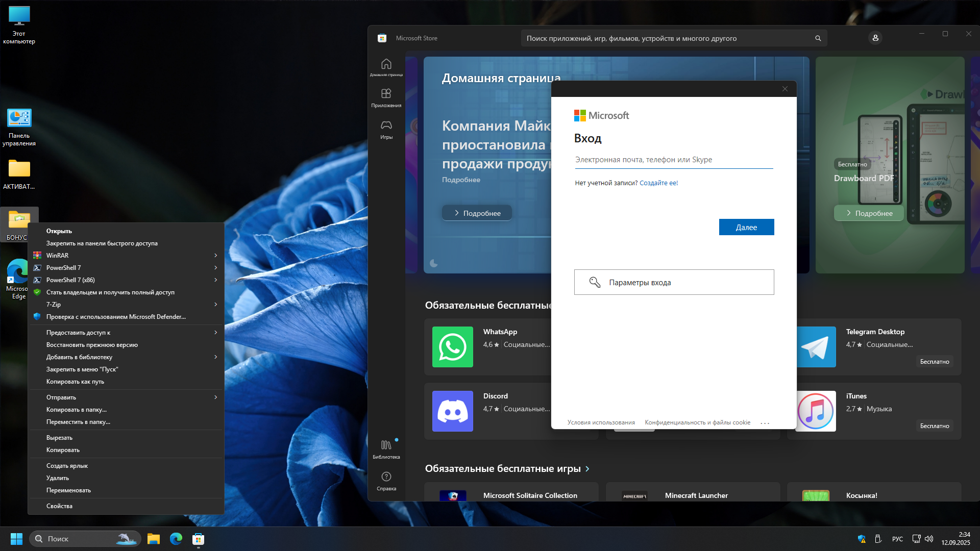Click 'Условия использования' link
This screenshot has width=980, height=551.
click(601, 422)
